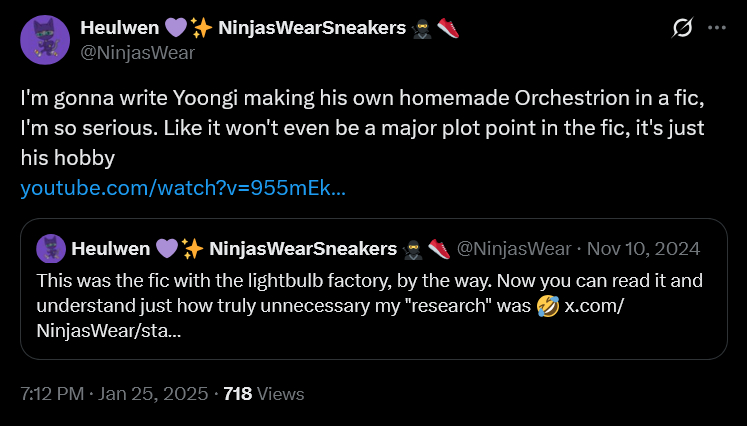
Task: Open the youtube.com/watch link
Action: pos(183,188)
